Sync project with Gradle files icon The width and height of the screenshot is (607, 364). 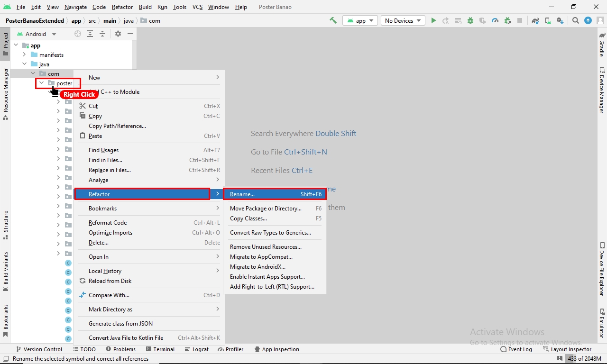tap(535, 20)
